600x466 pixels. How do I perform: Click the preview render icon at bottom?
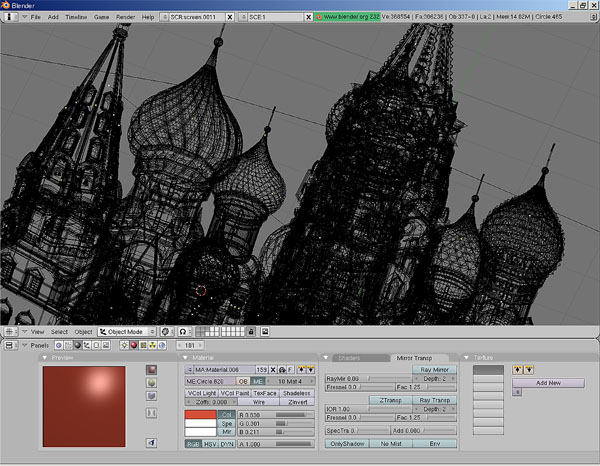coord(152,443)
